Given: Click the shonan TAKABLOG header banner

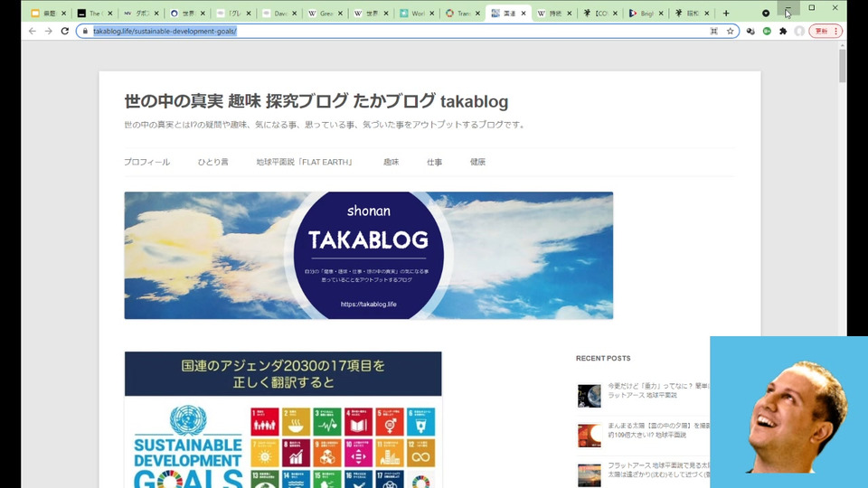Looking at the screenshot, I should (369, 255).
